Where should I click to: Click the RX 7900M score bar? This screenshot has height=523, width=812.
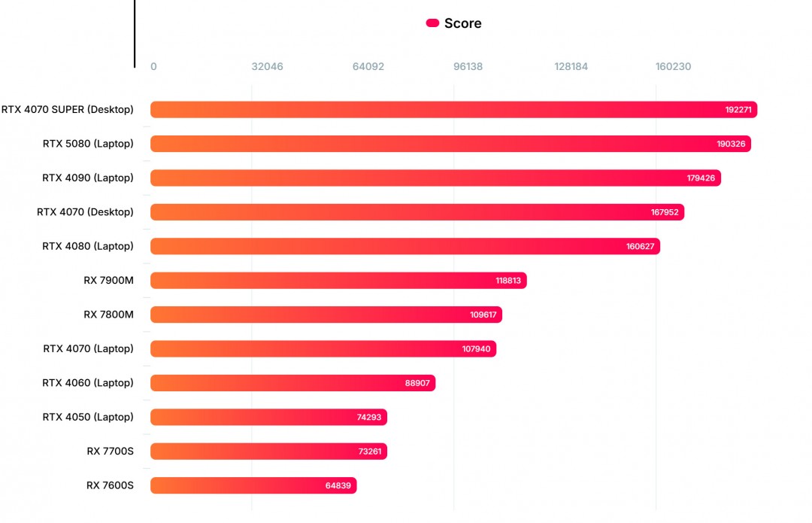338,281
